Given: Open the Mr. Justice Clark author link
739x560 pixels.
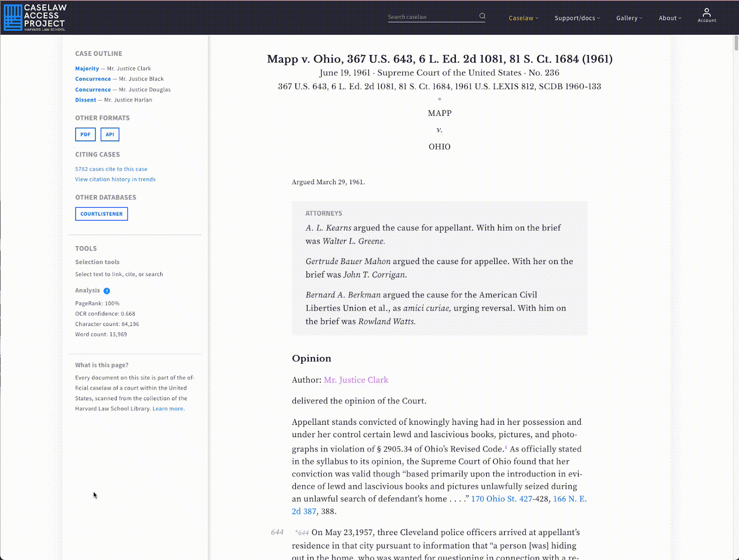Looking at the screenshot, I should (x=356, y=380).
